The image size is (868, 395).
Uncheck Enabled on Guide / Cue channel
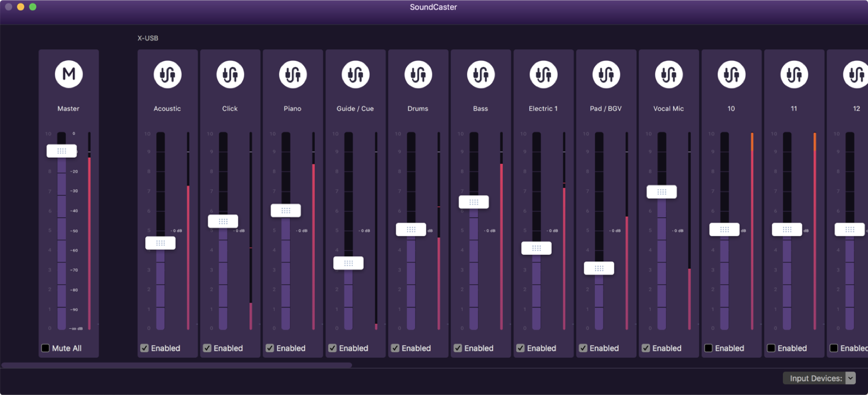(332, 348)
